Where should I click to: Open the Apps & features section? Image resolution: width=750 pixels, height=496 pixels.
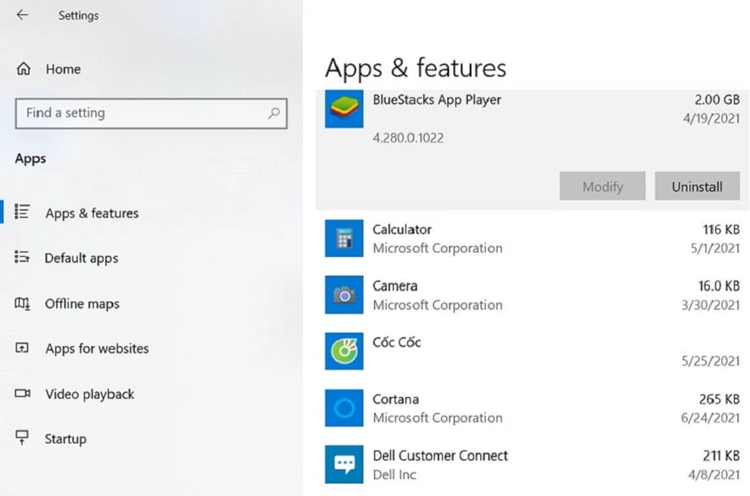click(x=91, y=213)
